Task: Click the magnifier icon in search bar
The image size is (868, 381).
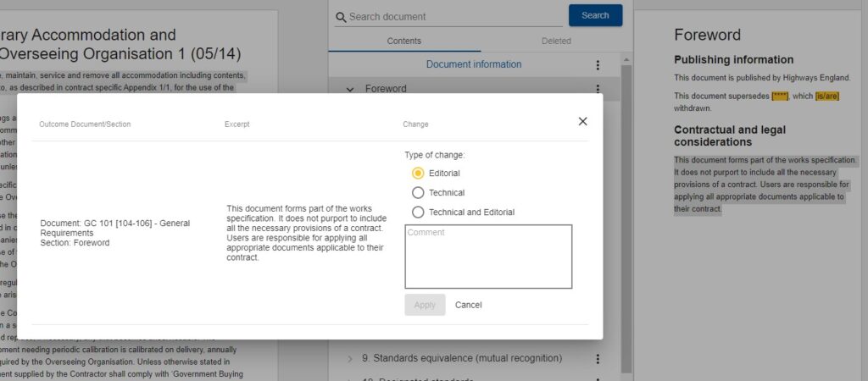Action: (x=341, y=17)
